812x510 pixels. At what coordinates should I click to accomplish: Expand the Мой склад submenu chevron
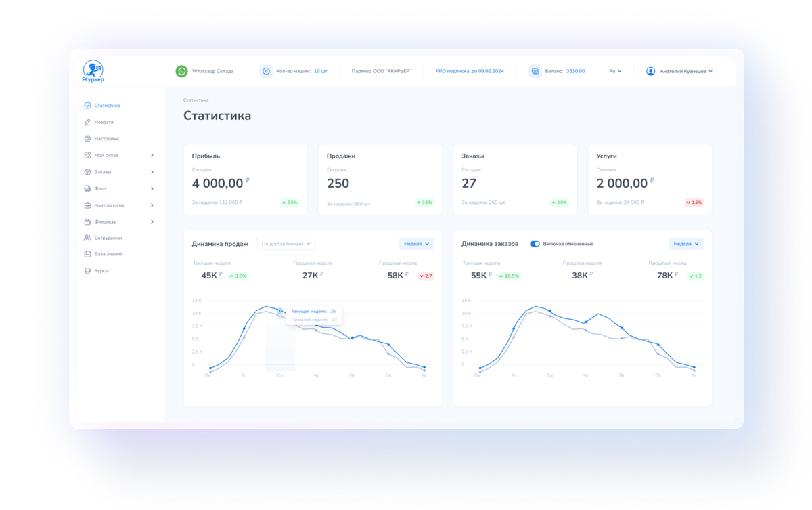pyautogui.click(x=152, y=155)
